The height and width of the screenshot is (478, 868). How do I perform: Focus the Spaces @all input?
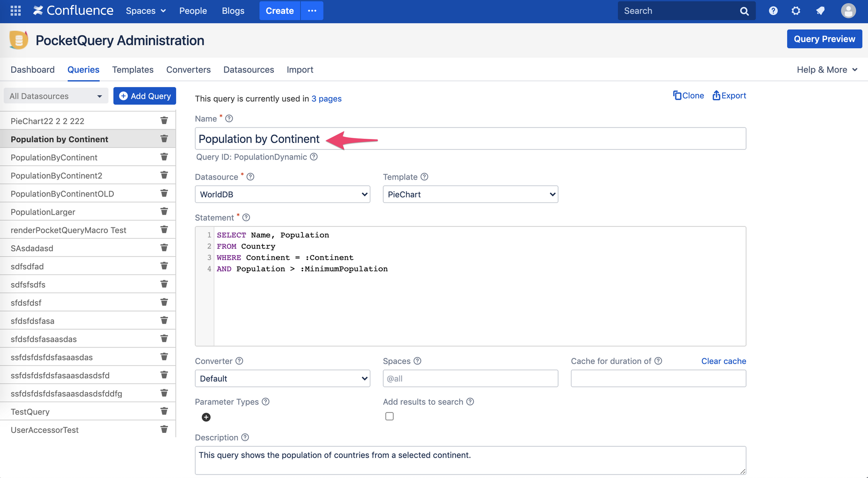pyautogui.click(x=470, y=379)
